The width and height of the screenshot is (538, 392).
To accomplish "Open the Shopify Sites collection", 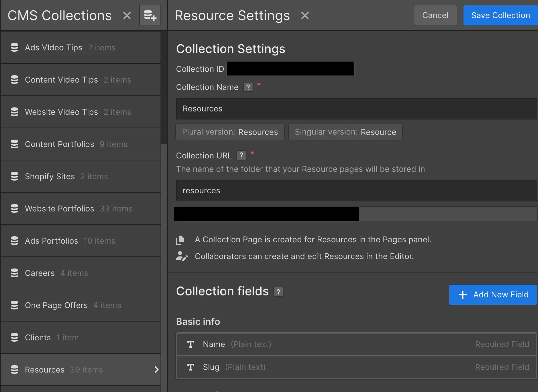I will point(81,177).
